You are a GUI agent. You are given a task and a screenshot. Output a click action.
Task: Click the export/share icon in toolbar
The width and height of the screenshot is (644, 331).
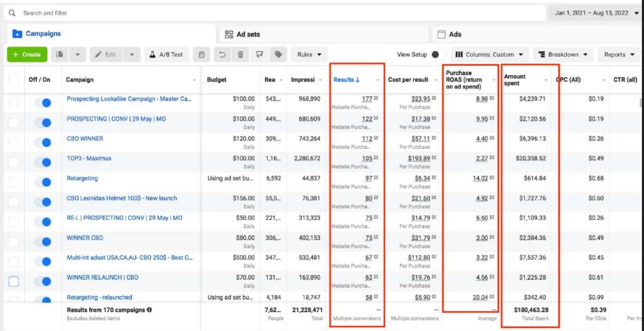(260, 54)
